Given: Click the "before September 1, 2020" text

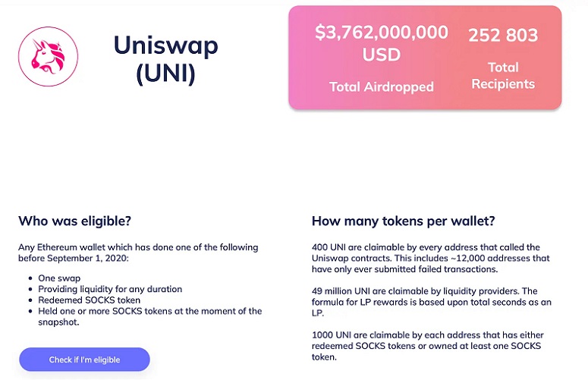Looking at the screenshot, I should (74, 258).
